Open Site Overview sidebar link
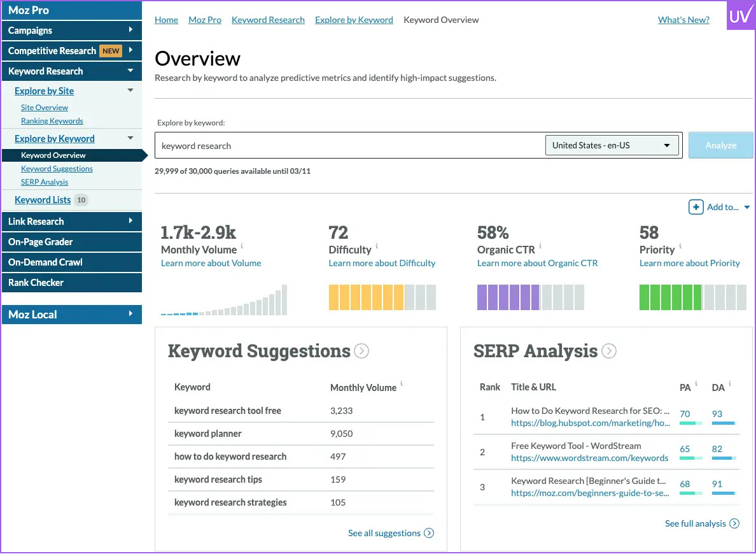Screen dimensions: 756x554 (45, 108)
